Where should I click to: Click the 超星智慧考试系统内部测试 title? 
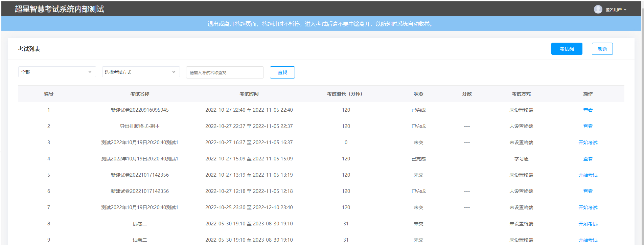pyautogui.click(x=60, y=9)
